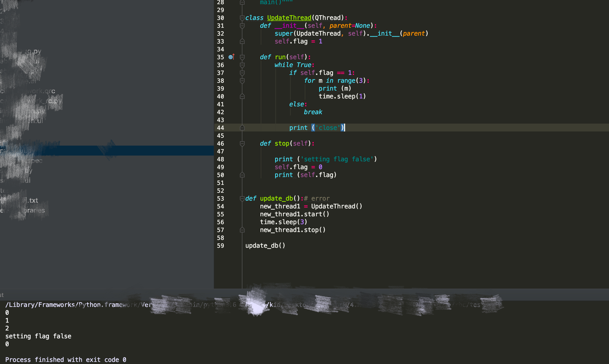Click the fold end marker on line 57
609x364 pixels.
[x=242, y=230]
